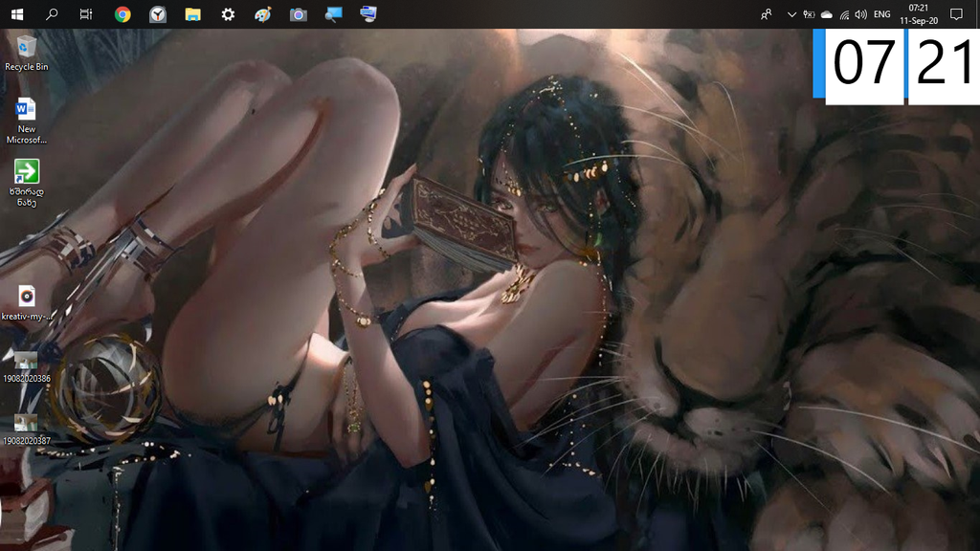Open the clock app in taskbar
Screen dimensions: 980x551
click(x=158, y=13)
